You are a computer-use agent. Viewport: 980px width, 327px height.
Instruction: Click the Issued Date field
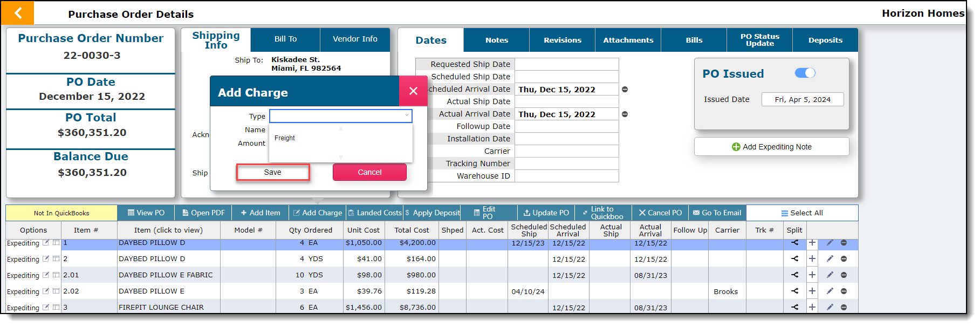click(x=802, y=99)
